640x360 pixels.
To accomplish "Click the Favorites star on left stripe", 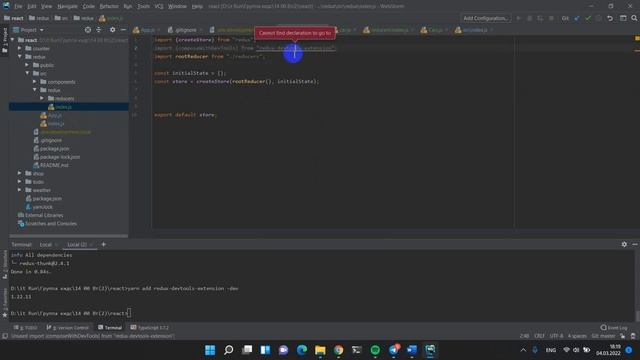I will click(5, 315).
